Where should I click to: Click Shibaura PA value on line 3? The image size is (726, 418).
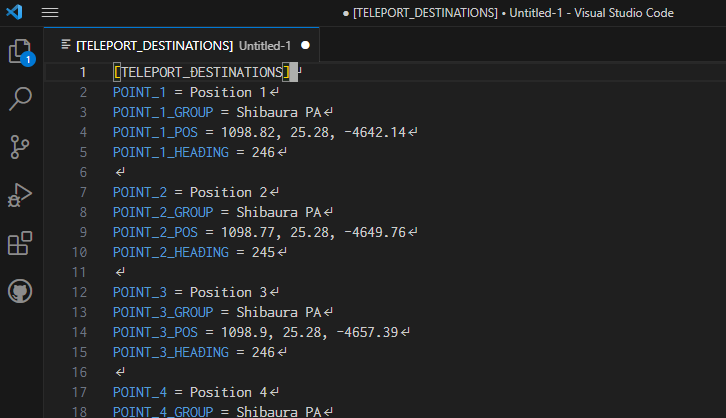click(x=279, y=112)
